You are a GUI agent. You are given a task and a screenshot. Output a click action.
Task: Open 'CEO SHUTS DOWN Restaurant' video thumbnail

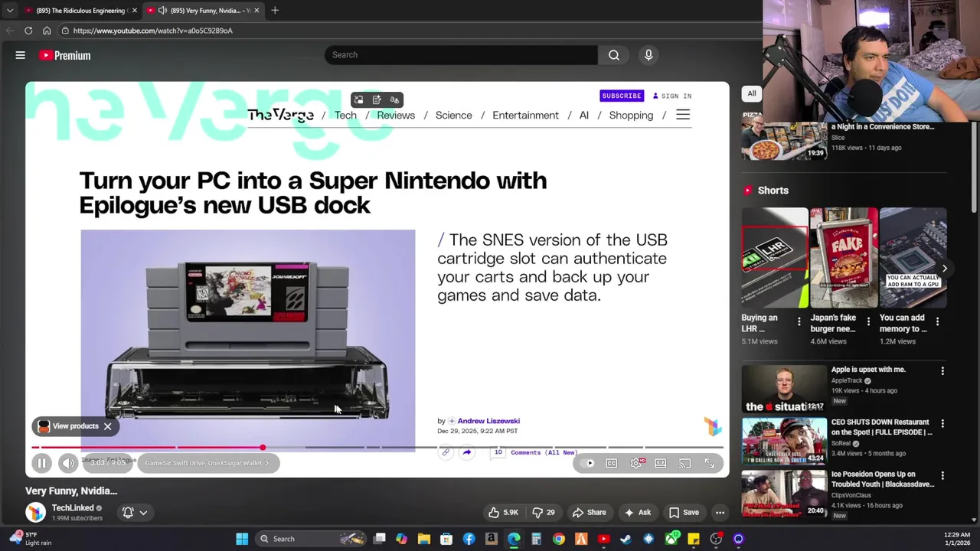point(784,441)
